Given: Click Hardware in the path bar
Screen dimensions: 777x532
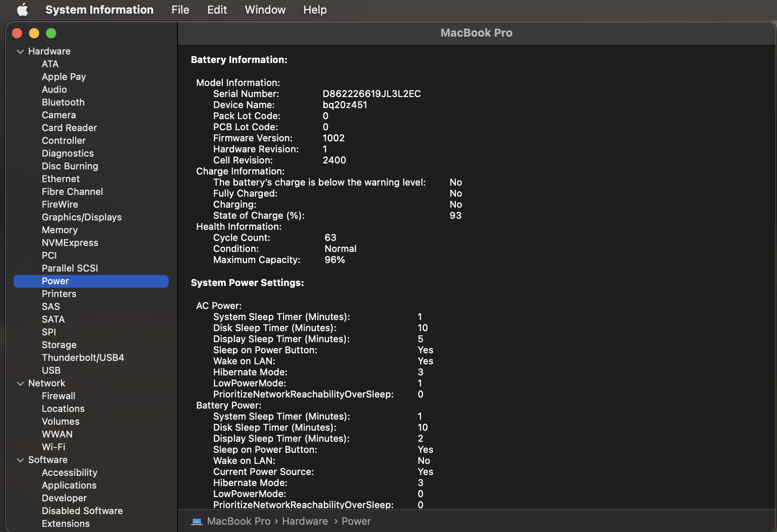Looking at the screenshot, I should (305, 521).
